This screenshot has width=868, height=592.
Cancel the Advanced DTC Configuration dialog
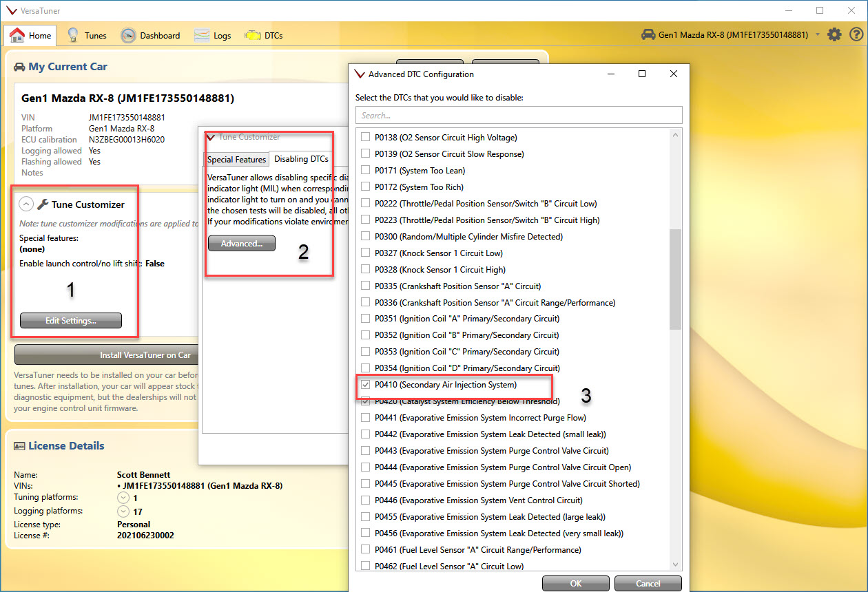[x=648, y=584]
